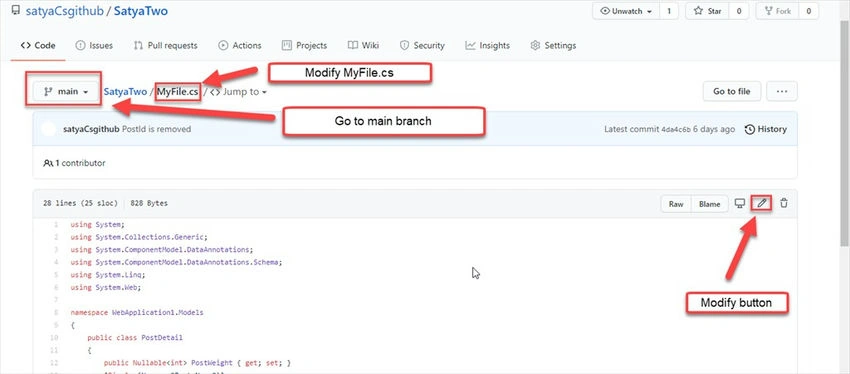Open the stargazers count of 0
Viewport: 850px width, 374px height.
(738, 11)
